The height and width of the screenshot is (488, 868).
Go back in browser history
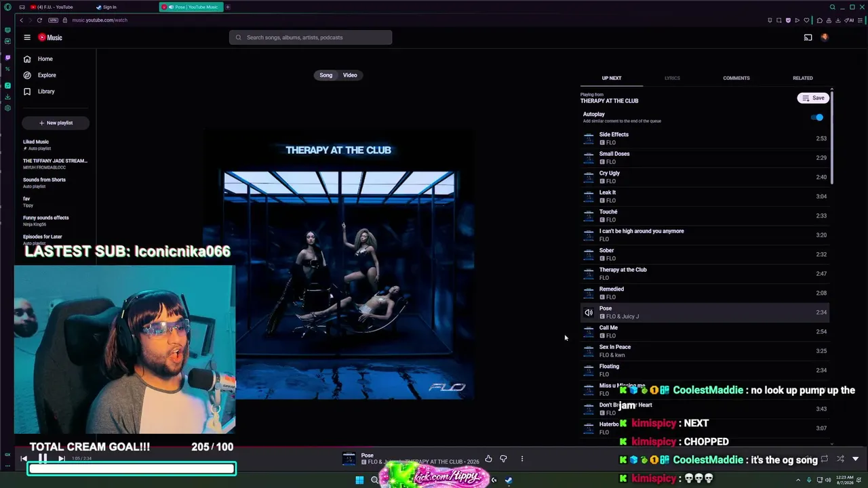[21, 20]
